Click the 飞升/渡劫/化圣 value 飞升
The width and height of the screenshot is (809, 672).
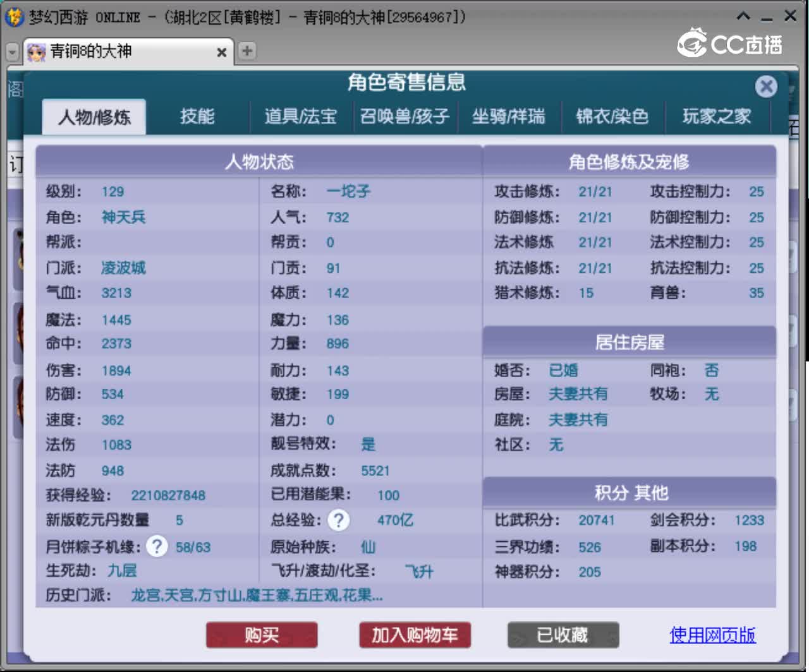(419, 572)
